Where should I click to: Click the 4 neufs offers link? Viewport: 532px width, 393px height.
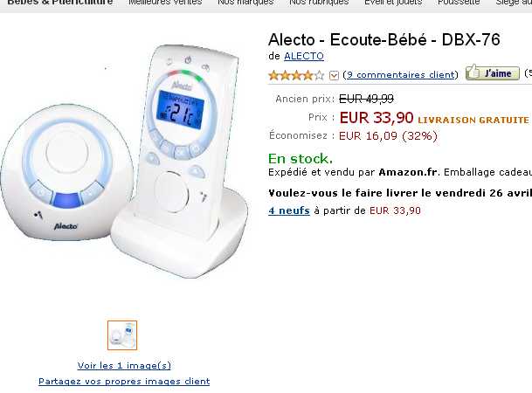289,210
